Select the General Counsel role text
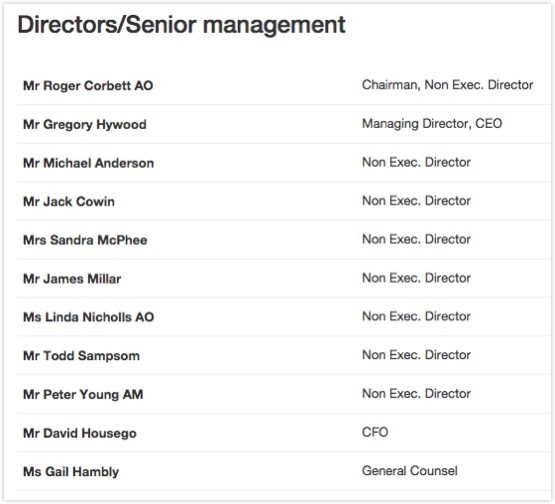Viewport: 555px width, 504px height. click(410, 471)
